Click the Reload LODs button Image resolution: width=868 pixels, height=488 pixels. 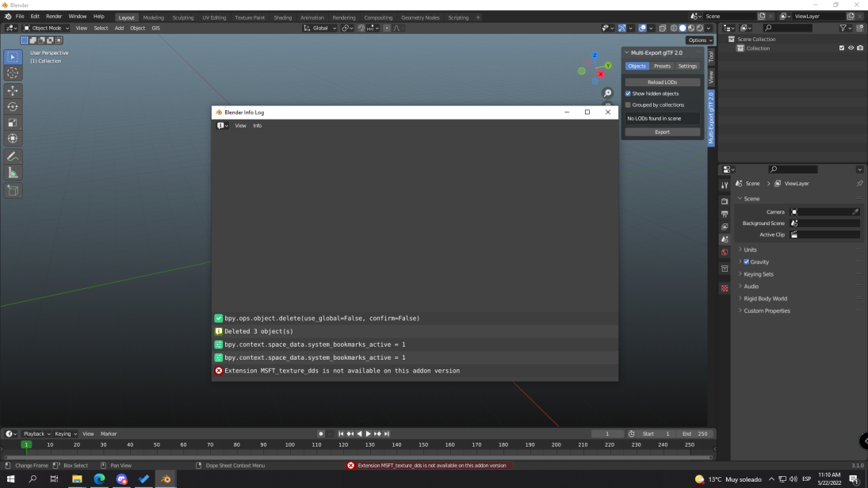pyautogui.click(x=662, y=82)
